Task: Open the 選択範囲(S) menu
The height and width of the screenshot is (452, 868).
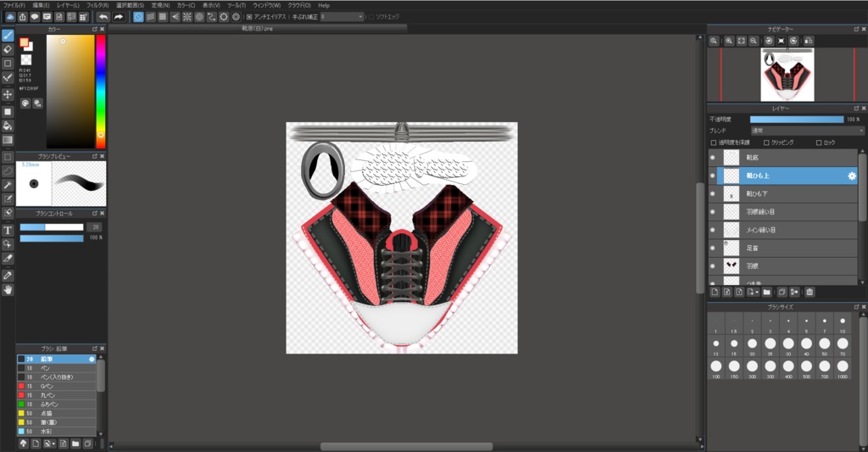Action: (x=130, y=5)
